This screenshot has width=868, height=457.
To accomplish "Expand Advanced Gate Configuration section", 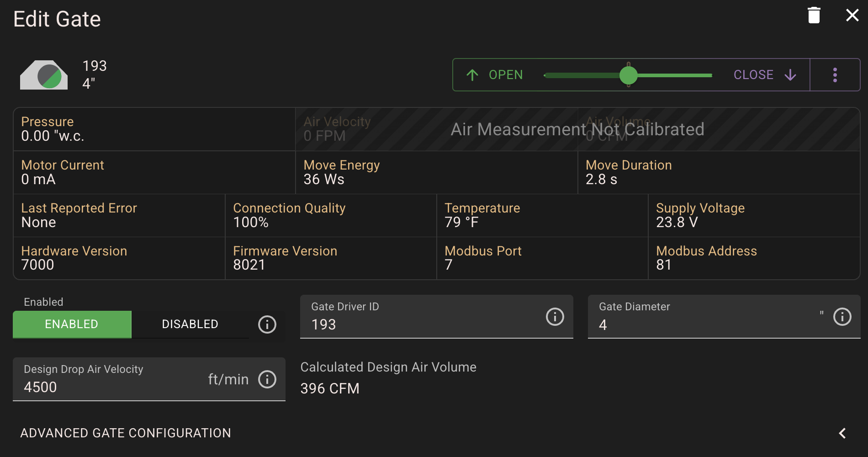I will coord(434,433).
